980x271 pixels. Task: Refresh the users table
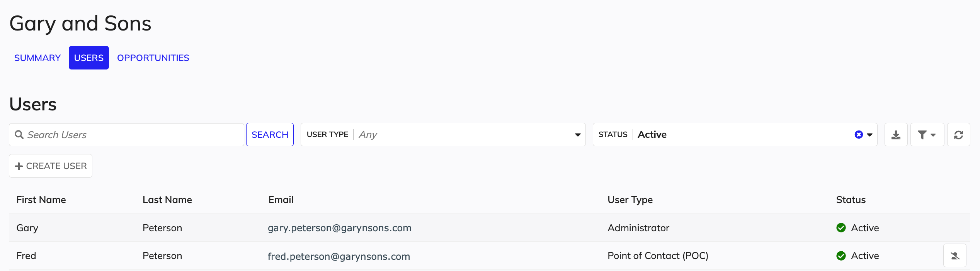click(958, 135)
